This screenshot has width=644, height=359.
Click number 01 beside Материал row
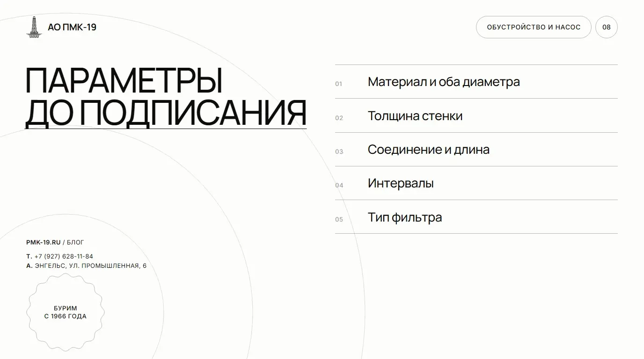point(339,84)
